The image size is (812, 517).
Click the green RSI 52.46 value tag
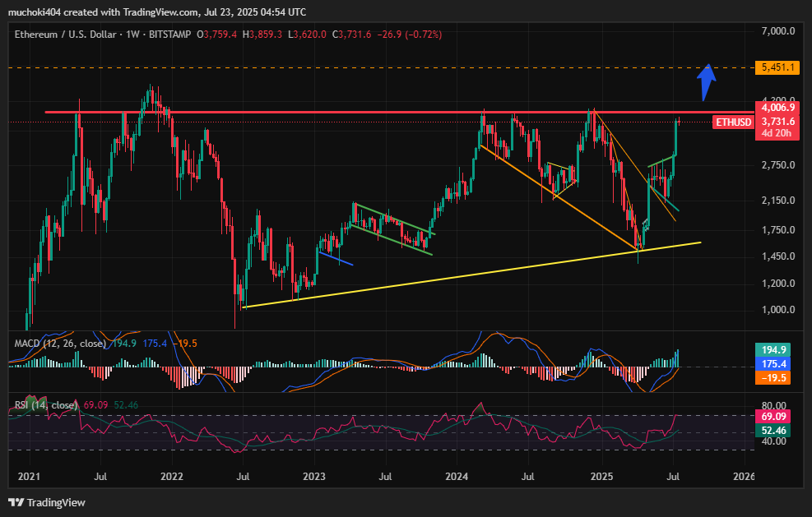[x=773, y=431]
